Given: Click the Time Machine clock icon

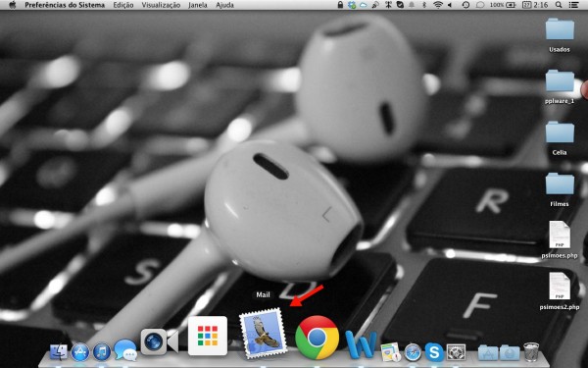Looking at the screenshot, I should tap(465, 5).
